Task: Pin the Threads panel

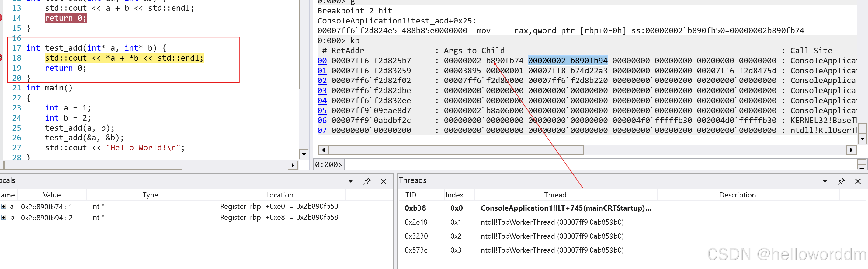Action: [841, 181]
